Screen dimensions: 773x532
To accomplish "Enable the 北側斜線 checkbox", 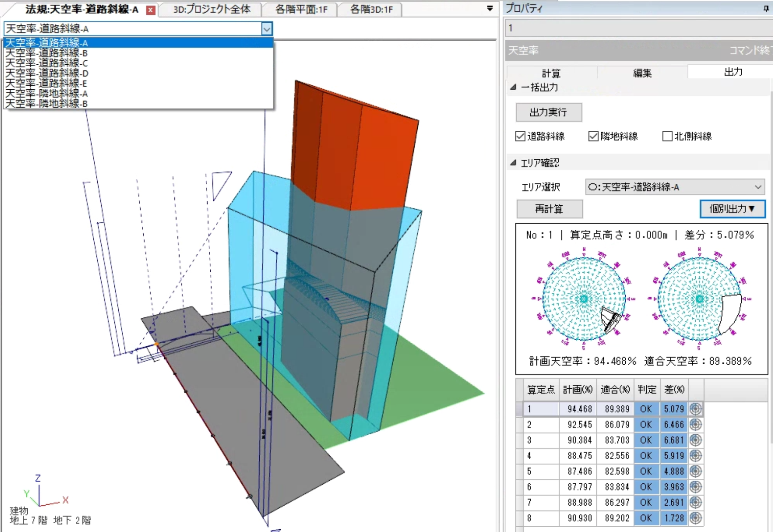I will pos(667,136).
